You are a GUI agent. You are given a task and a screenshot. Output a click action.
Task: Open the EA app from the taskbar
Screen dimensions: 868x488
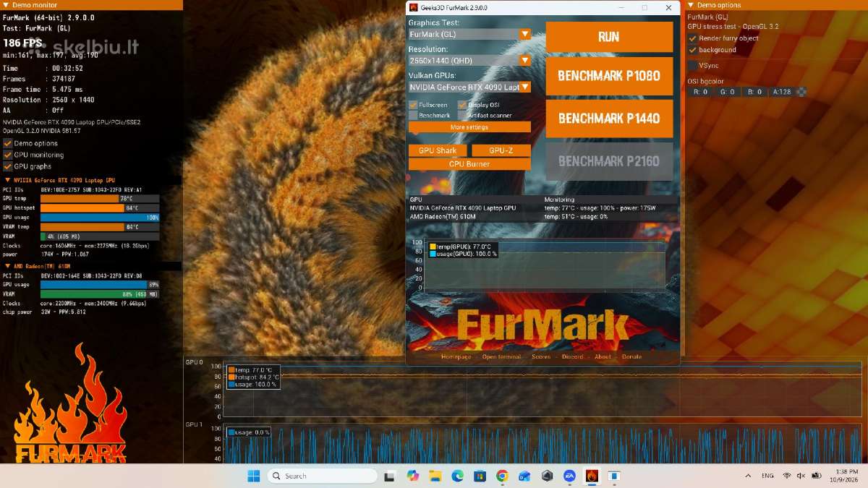(x=570, y=476)
